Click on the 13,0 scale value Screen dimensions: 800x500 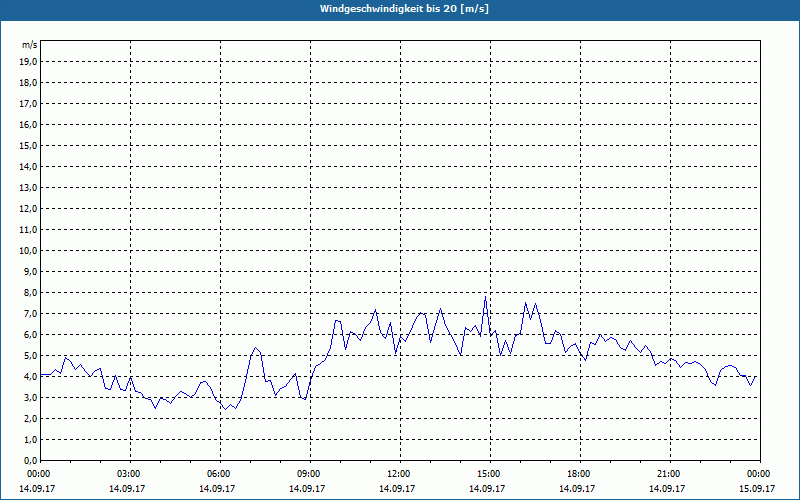28,188
